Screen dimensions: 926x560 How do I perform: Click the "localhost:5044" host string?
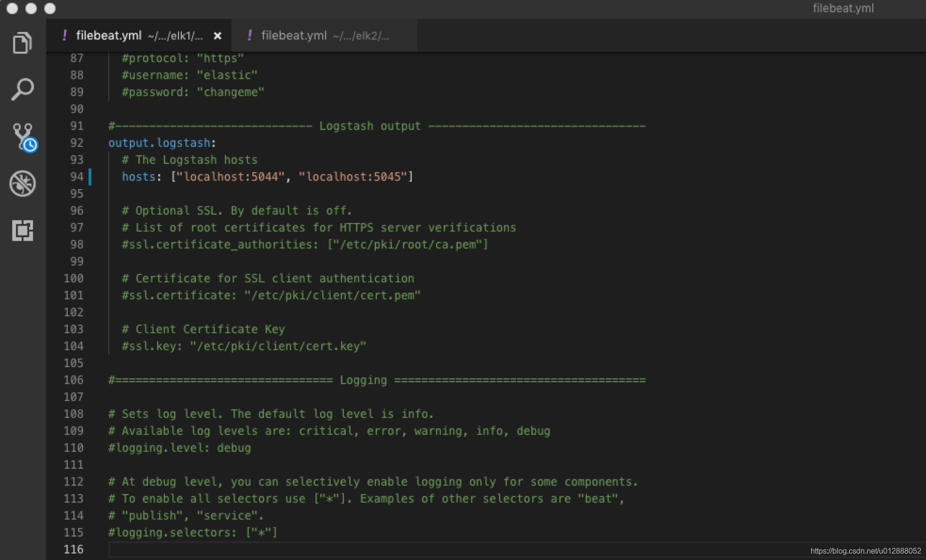click(230, 177)
